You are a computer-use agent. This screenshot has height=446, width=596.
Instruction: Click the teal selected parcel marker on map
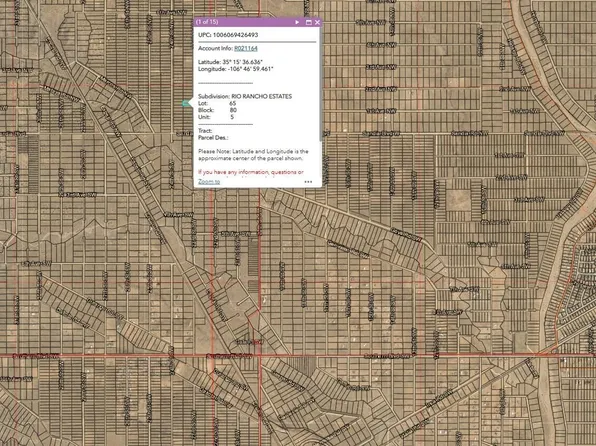point(186,103)
